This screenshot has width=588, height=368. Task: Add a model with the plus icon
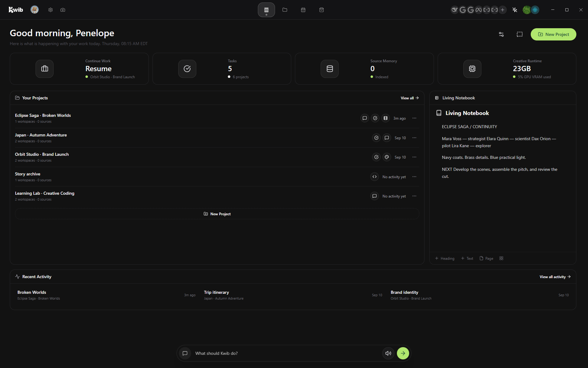tap(503, 10)
